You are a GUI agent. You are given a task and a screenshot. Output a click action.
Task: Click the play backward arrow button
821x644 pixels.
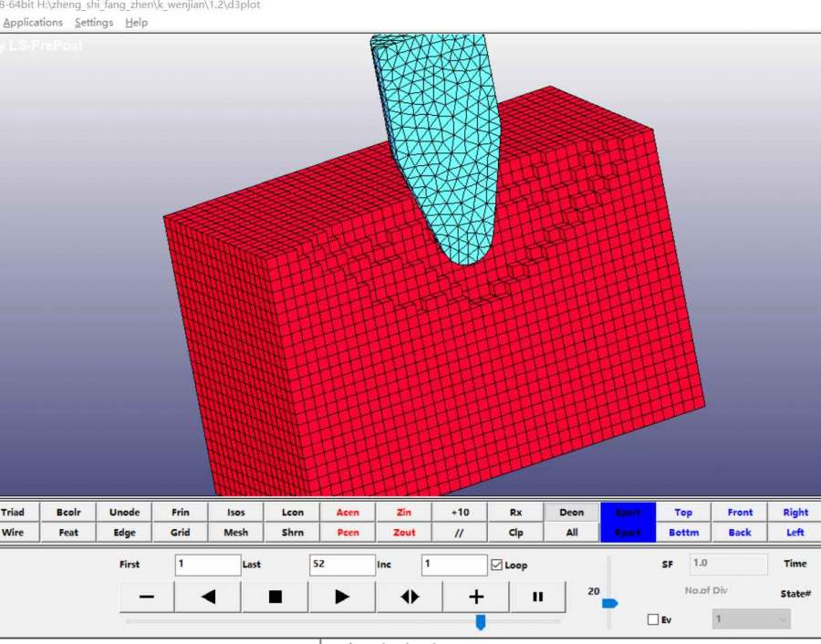(208, 597)
